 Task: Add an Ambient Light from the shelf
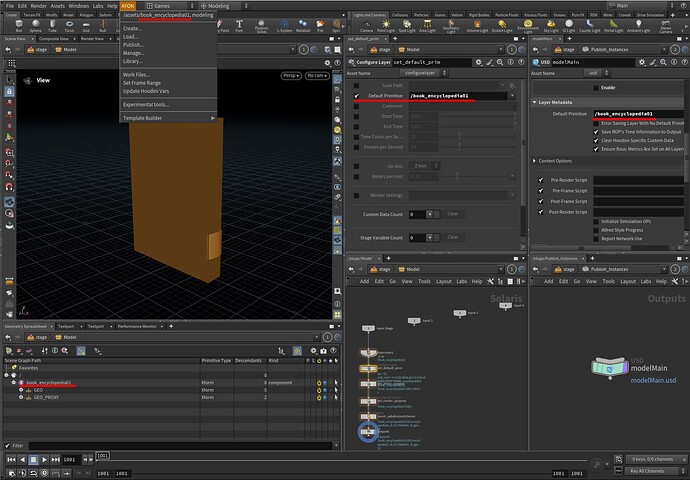coord(639,26)
